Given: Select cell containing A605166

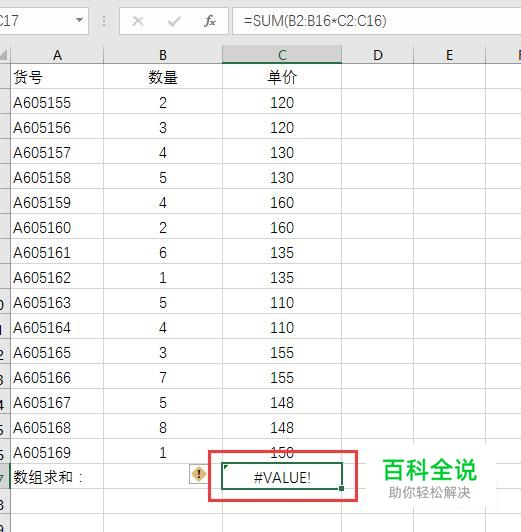Looking at the screenshot, I should tap(57, 377).
